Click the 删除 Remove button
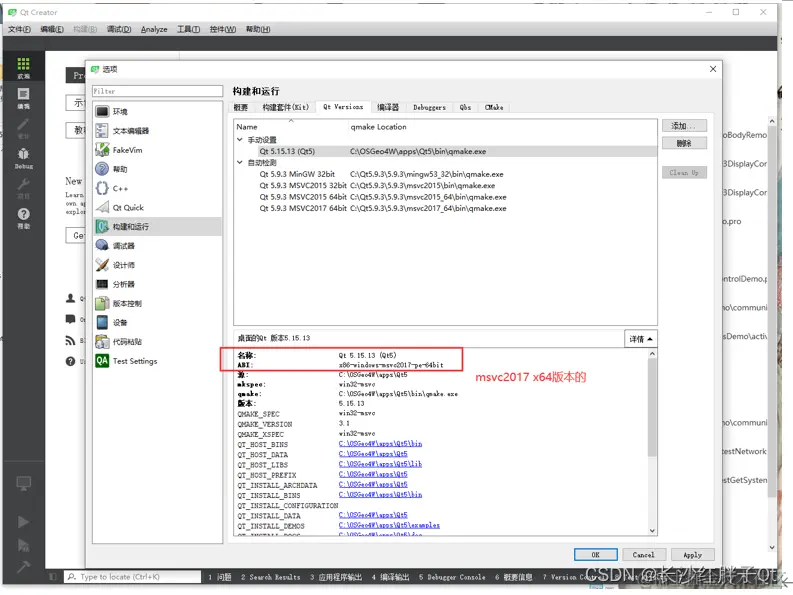The image size is (793, 595). click(x=684, y=143)
